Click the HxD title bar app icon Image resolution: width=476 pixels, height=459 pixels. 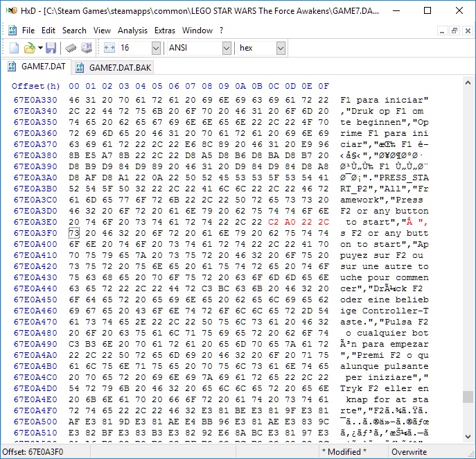[12, 10]
